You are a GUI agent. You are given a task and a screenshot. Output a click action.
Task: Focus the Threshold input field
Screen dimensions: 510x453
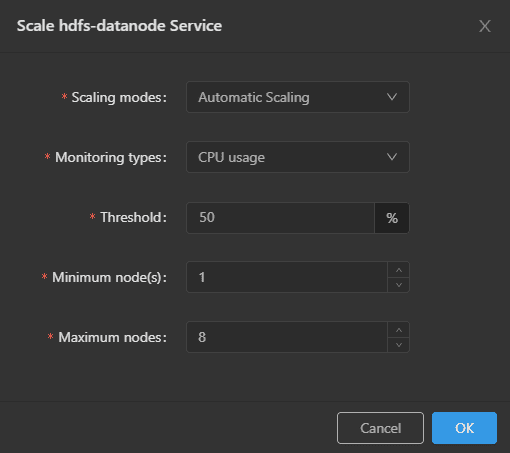(x=280, y=218)
